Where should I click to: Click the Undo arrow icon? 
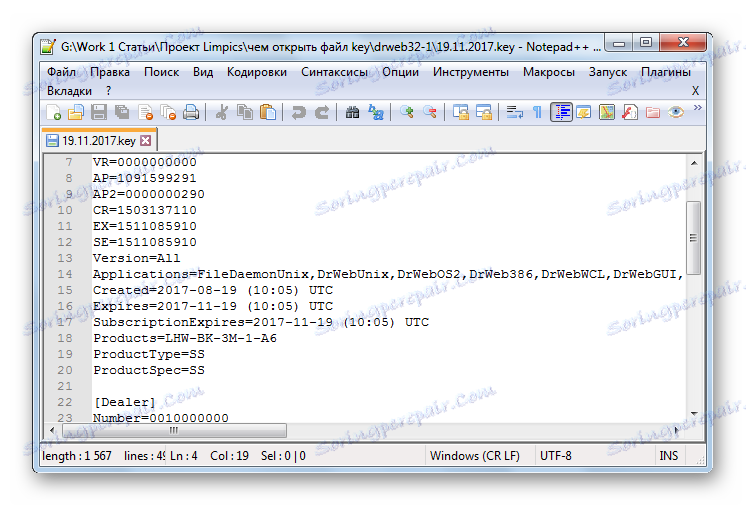point(298,113)
